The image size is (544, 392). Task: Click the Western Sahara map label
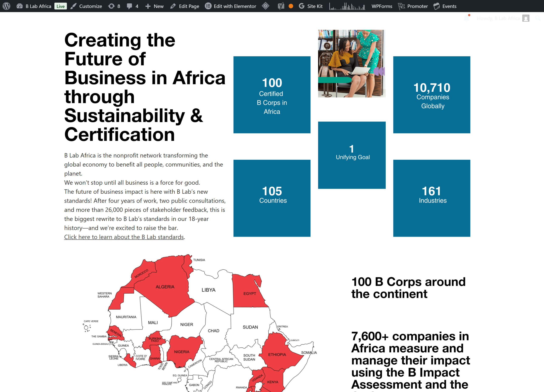pyautogui.click(x=105, y=295)
